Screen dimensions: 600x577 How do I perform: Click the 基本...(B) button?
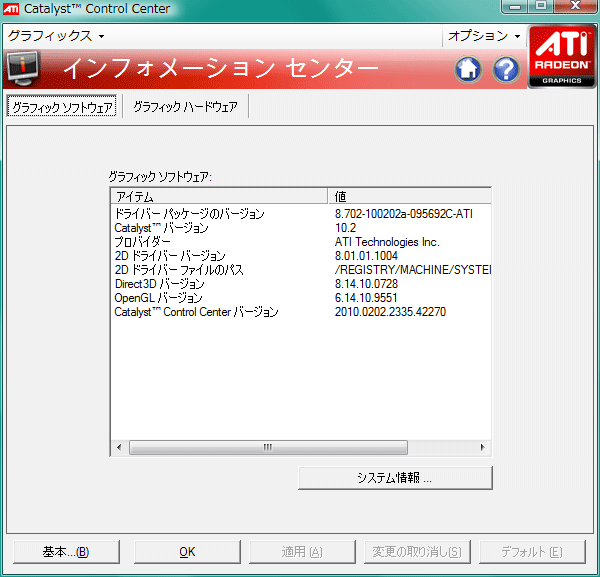(x=66, y=552)
